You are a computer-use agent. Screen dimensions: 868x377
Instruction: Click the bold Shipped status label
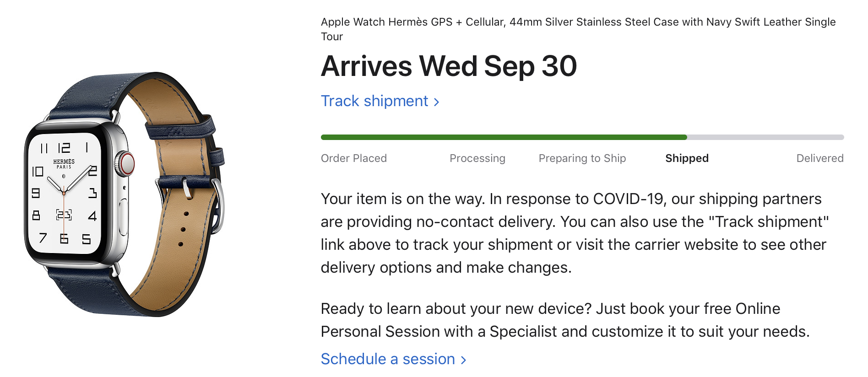pyautogui.click(x=687, y=158)
